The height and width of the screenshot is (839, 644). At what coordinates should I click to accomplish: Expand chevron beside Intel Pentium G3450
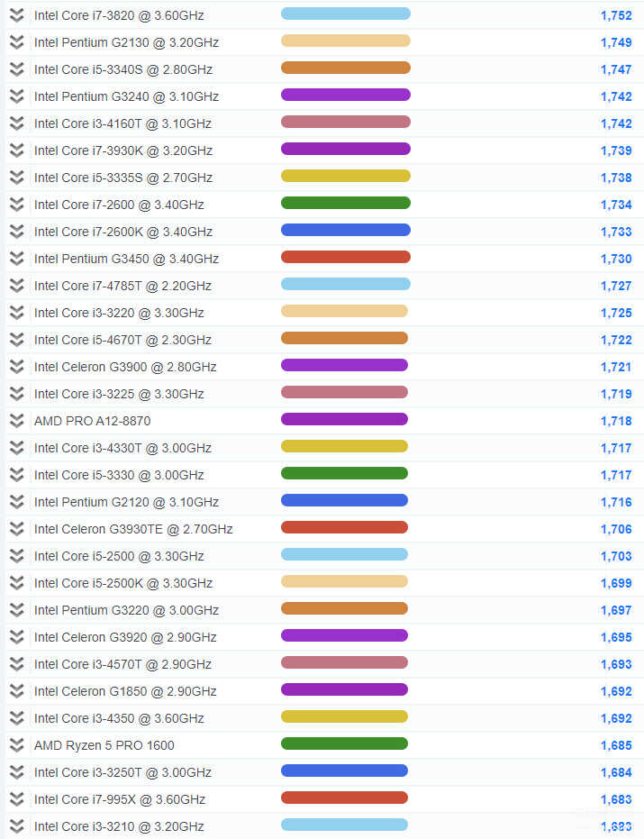(x=17, y=259)
